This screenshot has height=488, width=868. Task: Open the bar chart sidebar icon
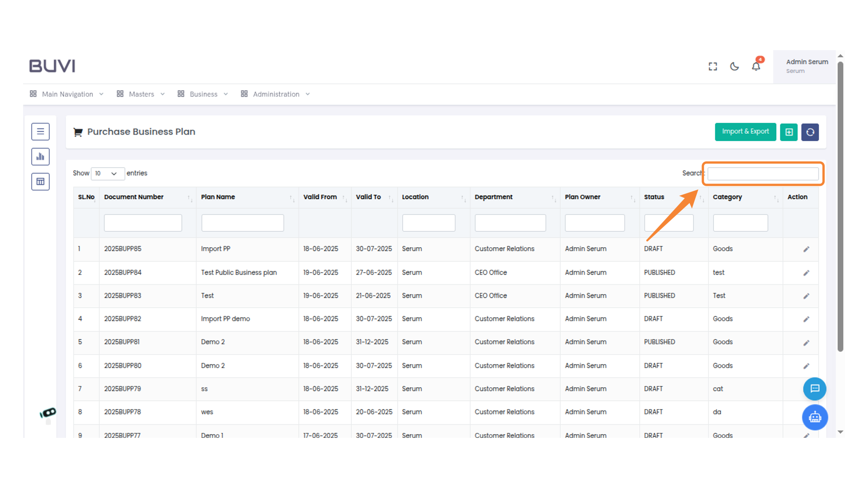point(40,157)
